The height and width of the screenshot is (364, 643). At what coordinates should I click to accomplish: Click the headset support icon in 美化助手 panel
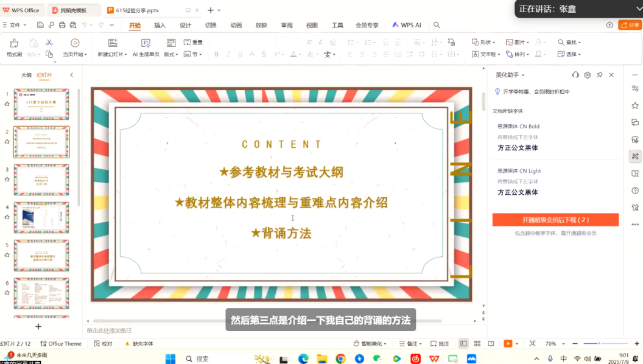click(575, 75)
